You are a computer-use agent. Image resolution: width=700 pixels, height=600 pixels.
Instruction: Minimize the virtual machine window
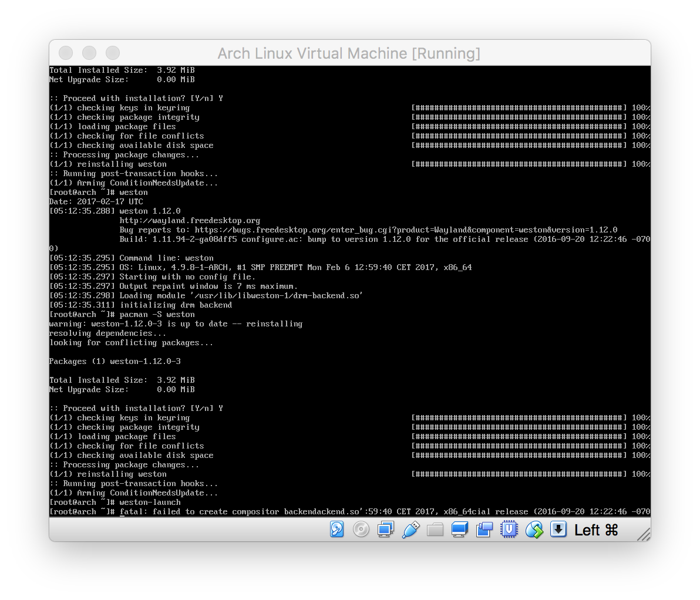(89, 53)
